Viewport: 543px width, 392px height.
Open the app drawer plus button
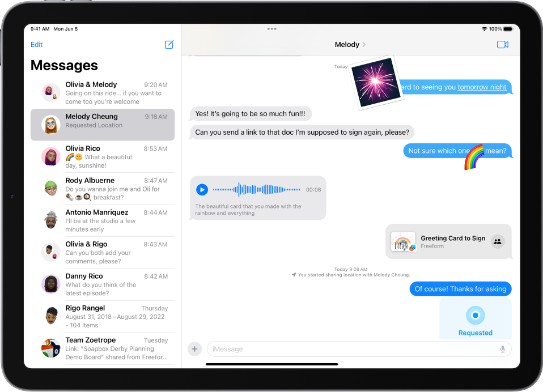coord(194,349)
